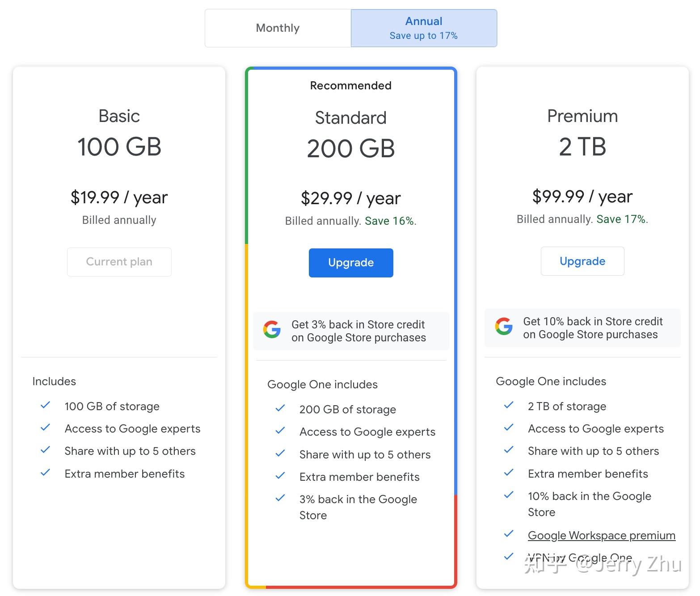Open the Google Workspace premium link

pyautogui.click(x=601, y=535)
